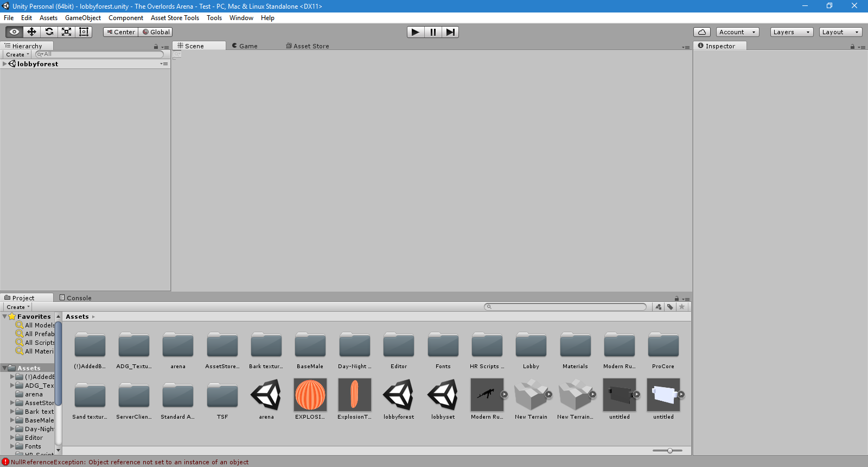The image size is (868, 467).
Task: Switch to the Console tab
Action: (75, 298)
